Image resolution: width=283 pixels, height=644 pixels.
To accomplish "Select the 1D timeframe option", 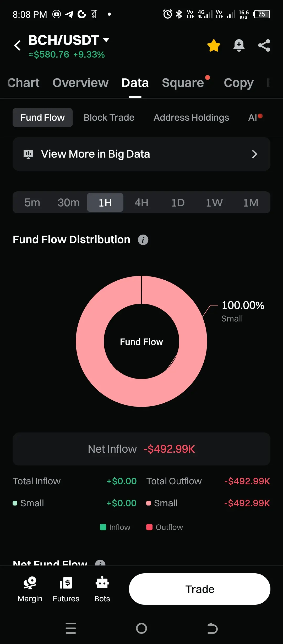I will point(178,203).
